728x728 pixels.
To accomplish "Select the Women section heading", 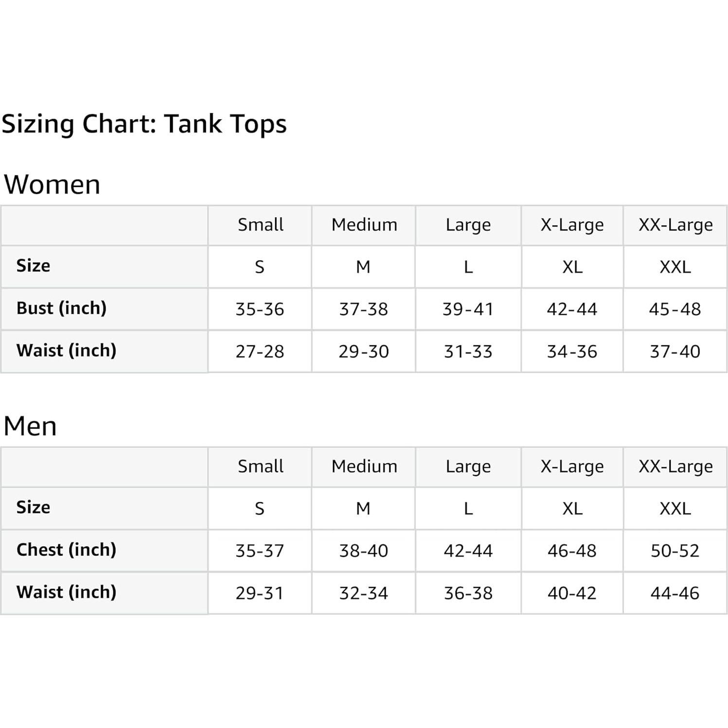I will 52,185.
